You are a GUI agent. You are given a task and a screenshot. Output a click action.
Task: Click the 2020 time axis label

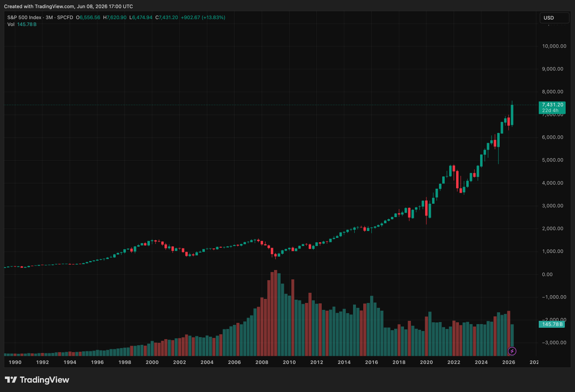click(426, 363)
